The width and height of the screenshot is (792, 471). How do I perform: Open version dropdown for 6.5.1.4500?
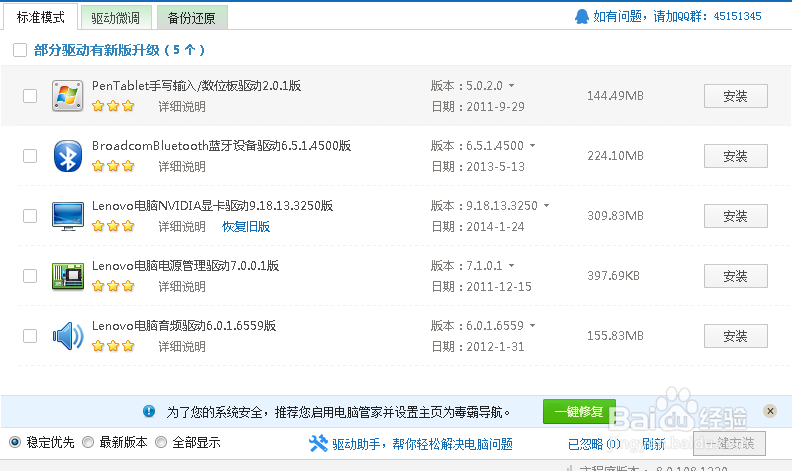click(x=532, y=146)
